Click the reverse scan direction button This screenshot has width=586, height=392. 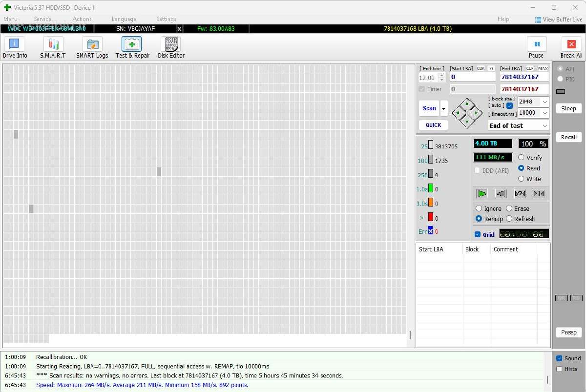(501, 194)
